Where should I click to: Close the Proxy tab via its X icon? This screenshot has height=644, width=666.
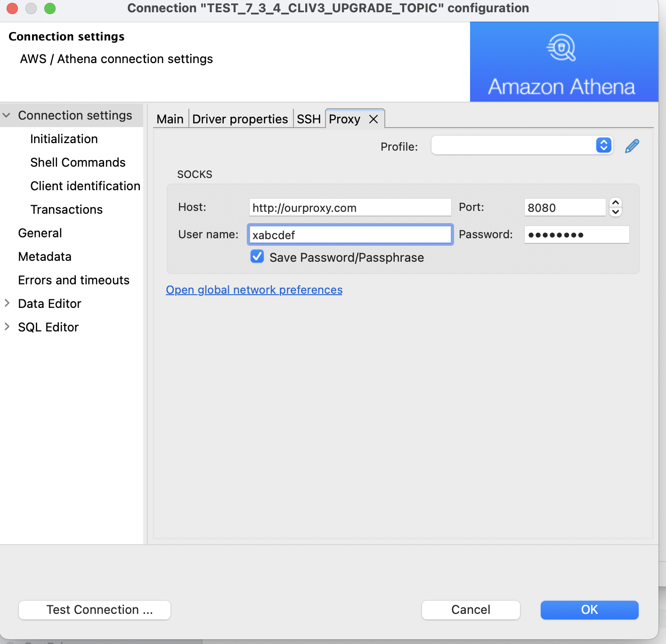pyautogui.click(x=373, y=119)
